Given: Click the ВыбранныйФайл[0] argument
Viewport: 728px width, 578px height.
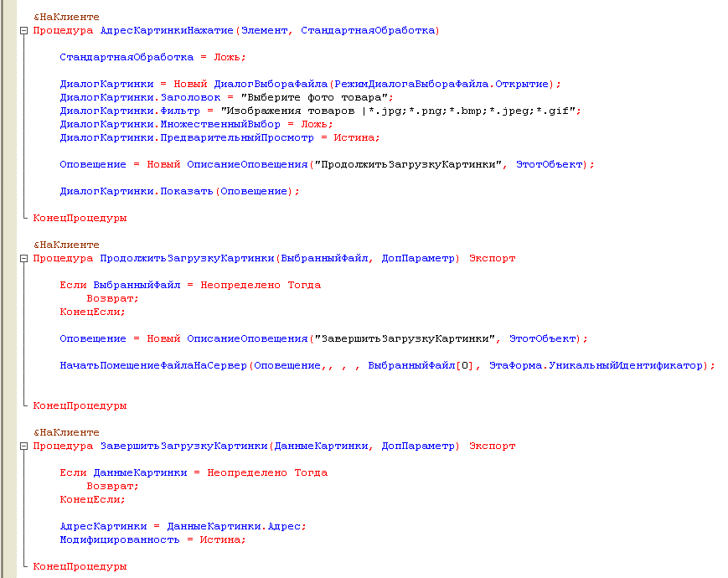Looking at the screenshot, I should [421, 366].
